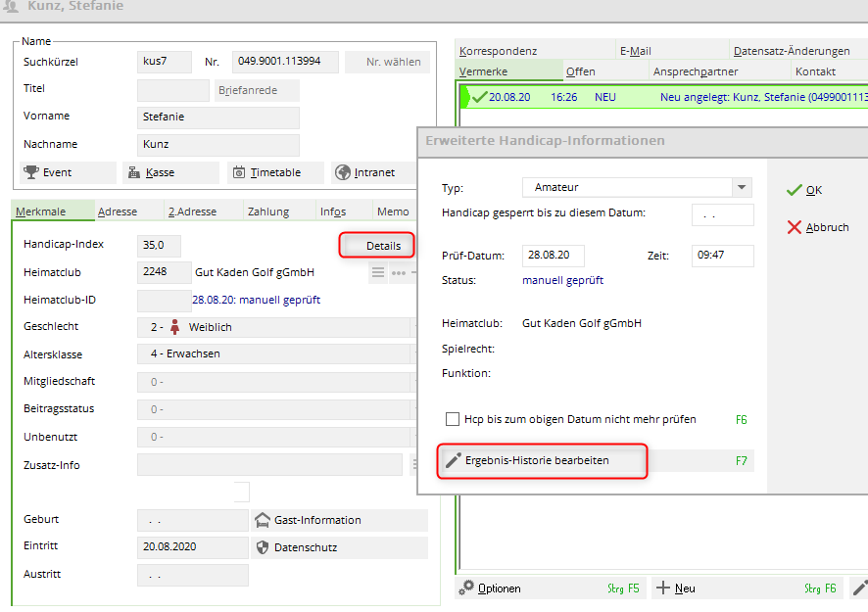Switch to the Adresse tab

click(118, 212)
